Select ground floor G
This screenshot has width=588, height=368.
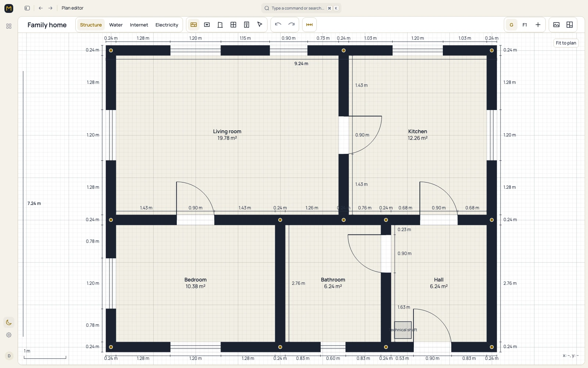[512, 25]
